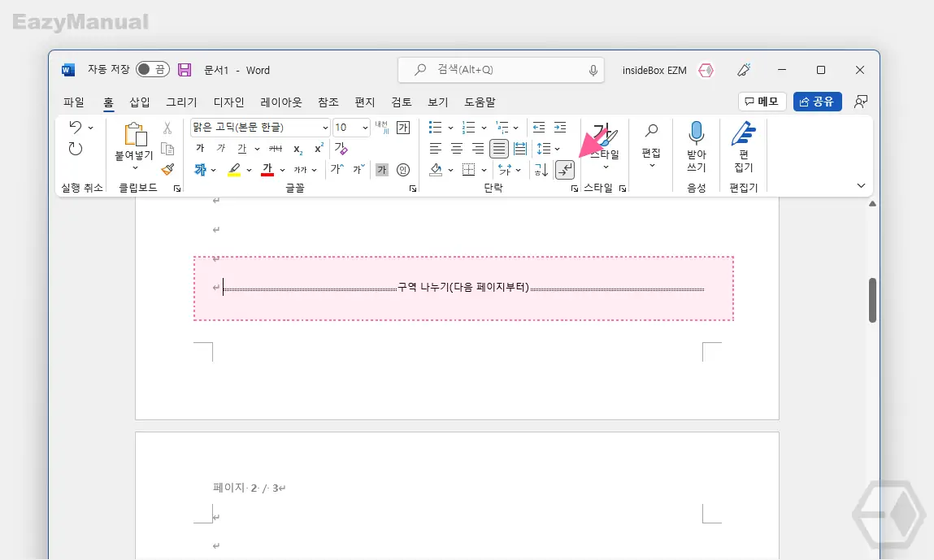
Task: Apply yellow text highlight color
Action: [x=234, y=170]
